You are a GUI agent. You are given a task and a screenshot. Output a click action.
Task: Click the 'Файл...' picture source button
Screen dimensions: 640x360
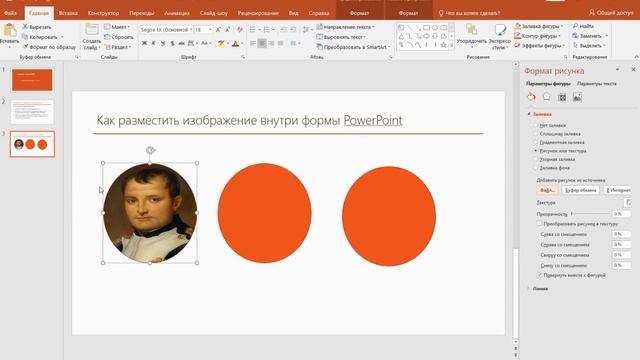tap(547, 190)
